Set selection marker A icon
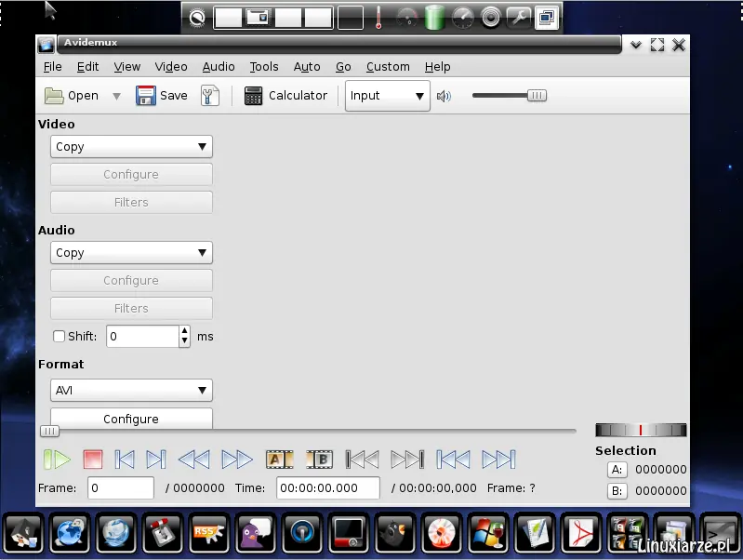743x560 pixels. pos(279,460)
